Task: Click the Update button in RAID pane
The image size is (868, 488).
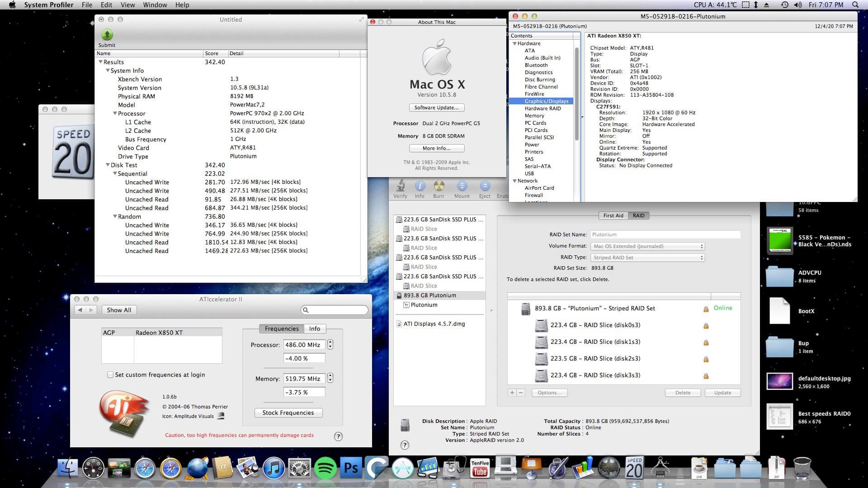Action: (x=722, y=393)
